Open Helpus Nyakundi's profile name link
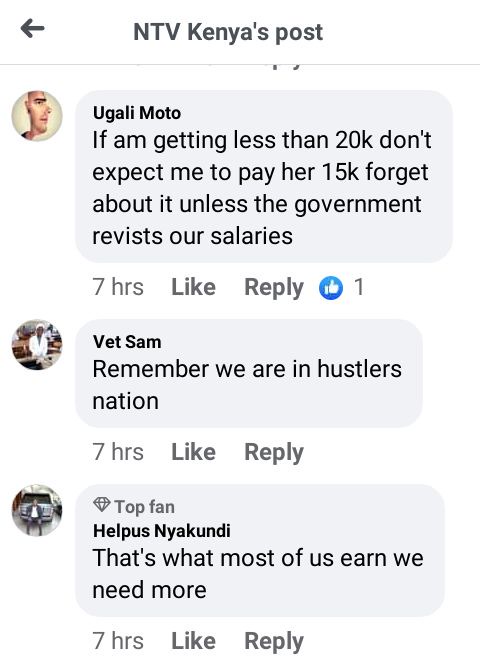The image size is (480, 670). pyautogui.click(x=162, y=531)
